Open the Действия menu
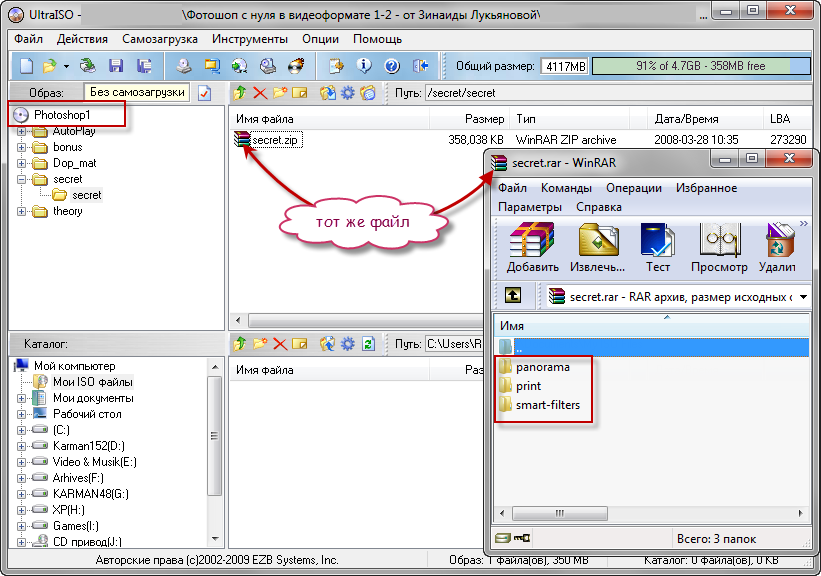The width and height of the screenshot is (821, 576). point(82,39)
